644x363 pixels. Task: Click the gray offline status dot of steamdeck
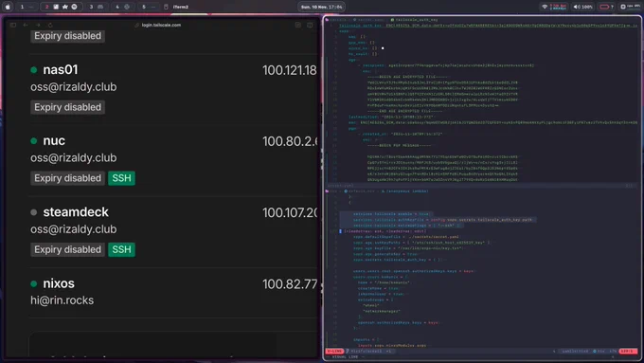[34, 212]
